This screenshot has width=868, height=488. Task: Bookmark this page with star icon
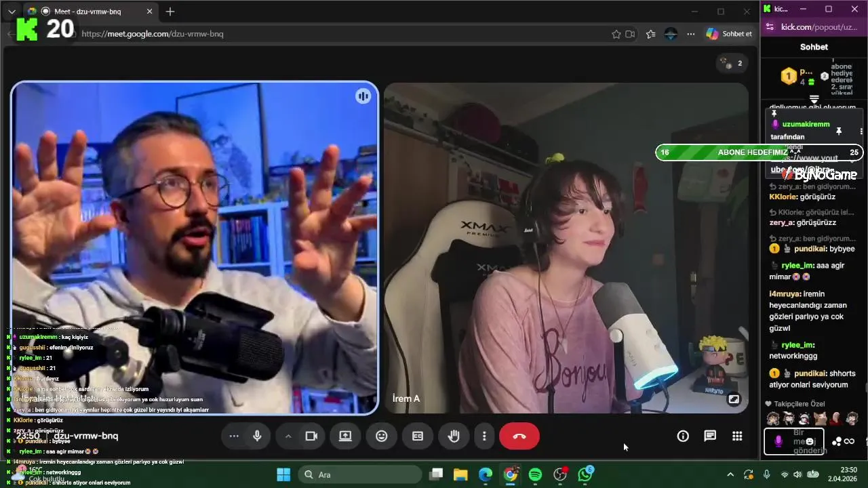pos(616,34)
